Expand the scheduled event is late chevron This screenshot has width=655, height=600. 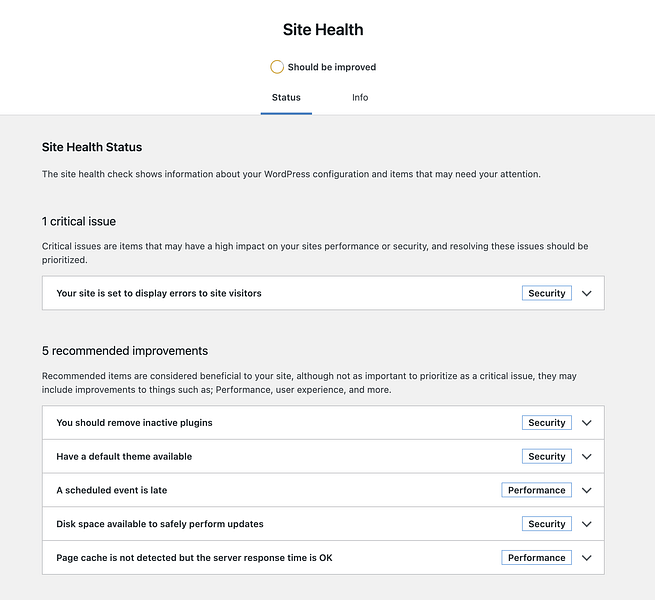coord(587,491)
